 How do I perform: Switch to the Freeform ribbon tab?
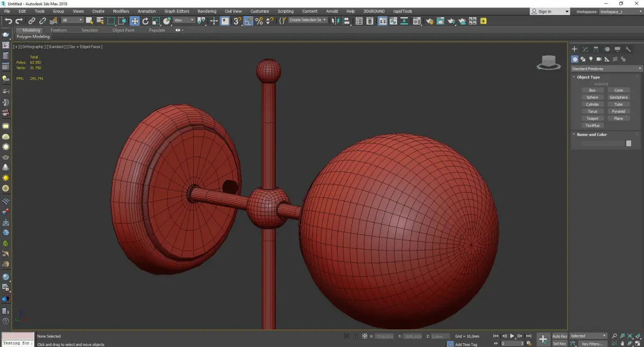(x=58, y=30)
